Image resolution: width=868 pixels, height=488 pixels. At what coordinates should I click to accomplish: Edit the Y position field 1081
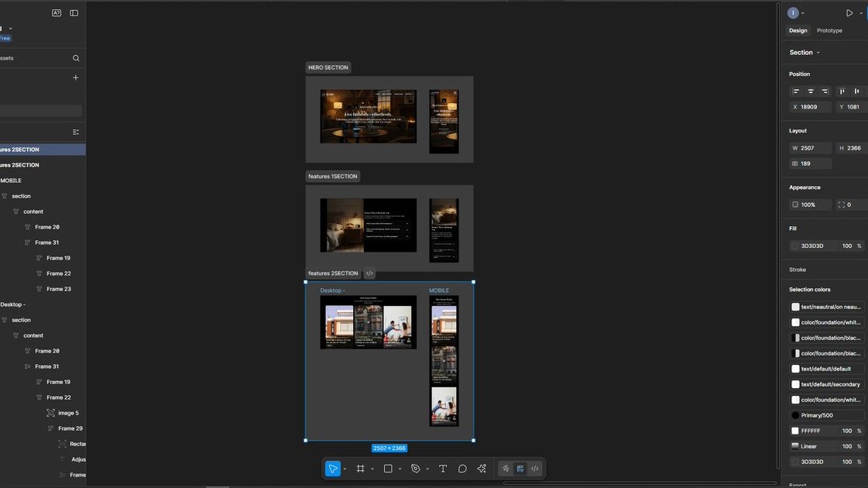[853, 107]
